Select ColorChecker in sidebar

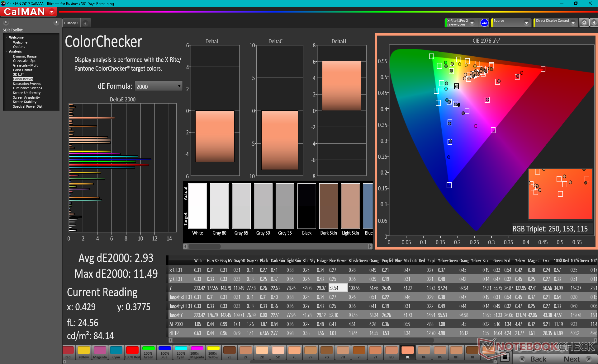[23, 79]
